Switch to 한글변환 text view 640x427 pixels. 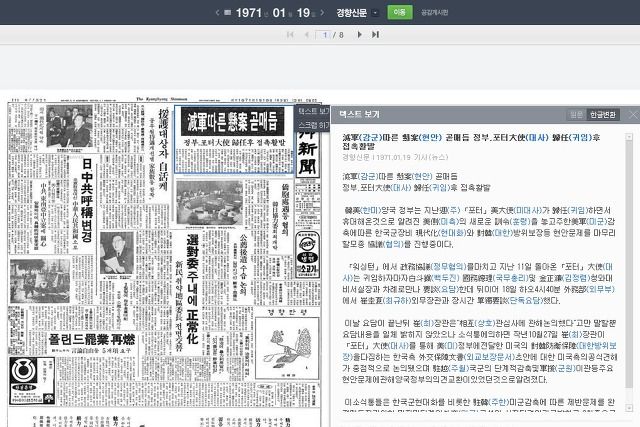tap(603, 115)
